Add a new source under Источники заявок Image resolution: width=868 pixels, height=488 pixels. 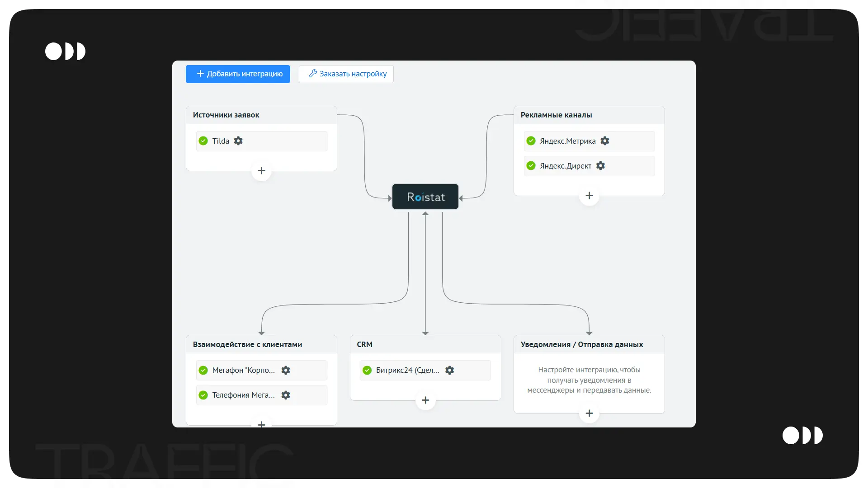[x=261, y=171]
